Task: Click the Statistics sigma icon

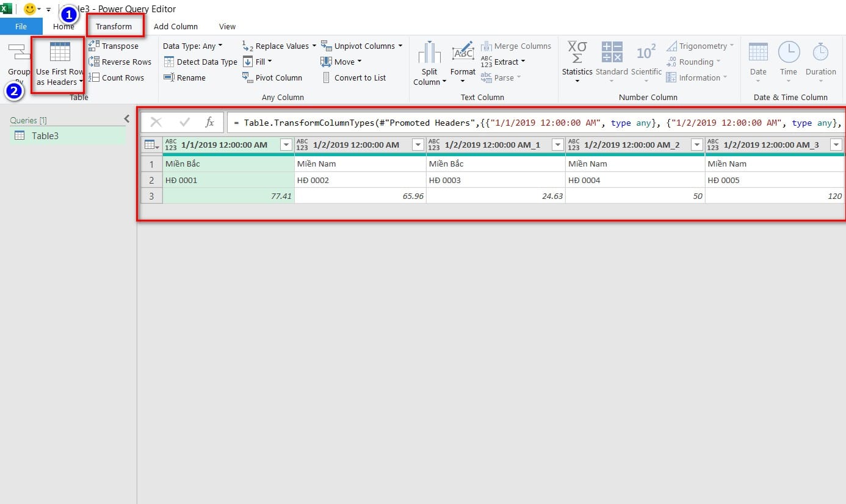Action: coord(577,52)
